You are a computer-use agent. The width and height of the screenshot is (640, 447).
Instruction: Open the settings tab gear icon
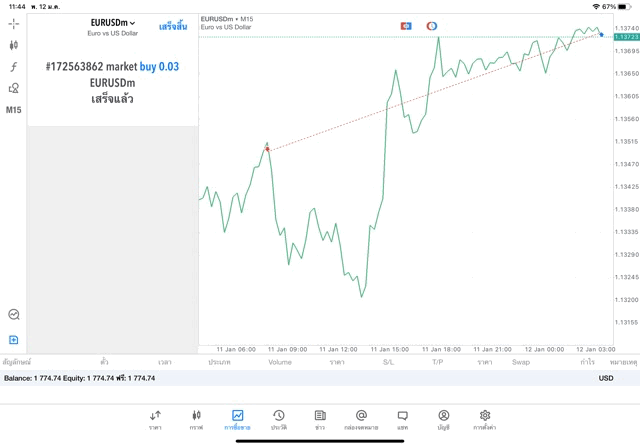click(x=485, y=420)
